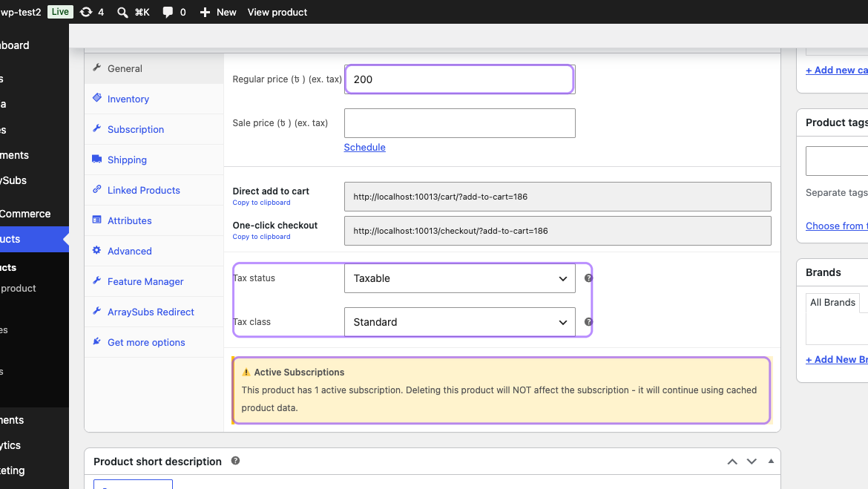Open Analytics in the admin sidebar
Viewport: 868px width, 489px height.
coord(34,445)
